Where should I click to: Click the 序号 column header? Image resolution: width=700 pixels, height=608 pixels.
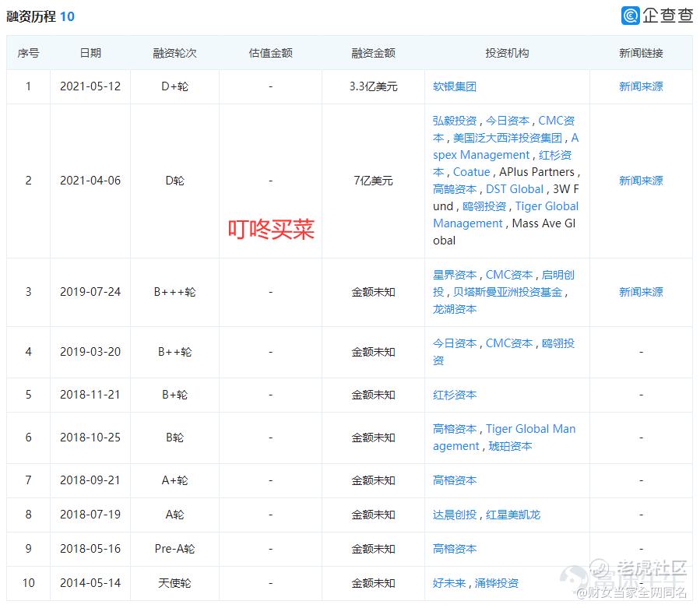tap(28, 53)
